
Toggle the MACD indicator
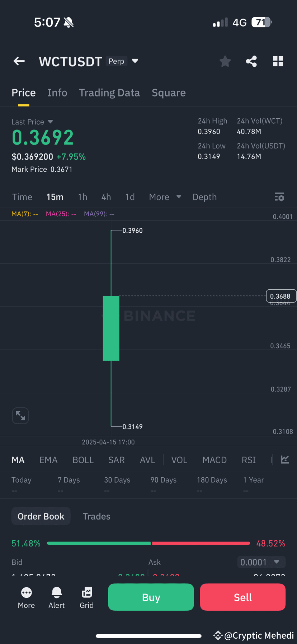tap(214, 460)
